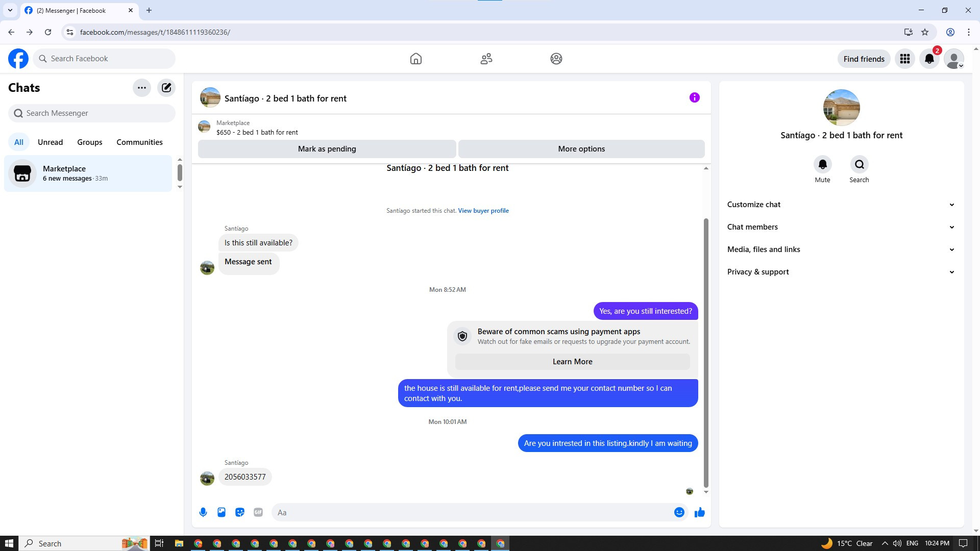980x551 pixels.
Task: Mark the listing as pending
Action: [x=327, y=149]
